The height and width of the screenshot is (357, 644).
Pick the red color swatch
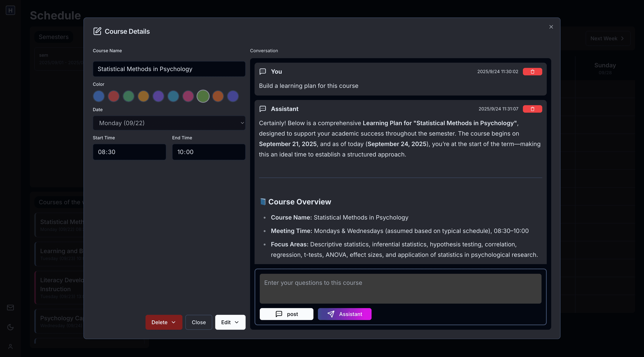(x=113, y=96)
